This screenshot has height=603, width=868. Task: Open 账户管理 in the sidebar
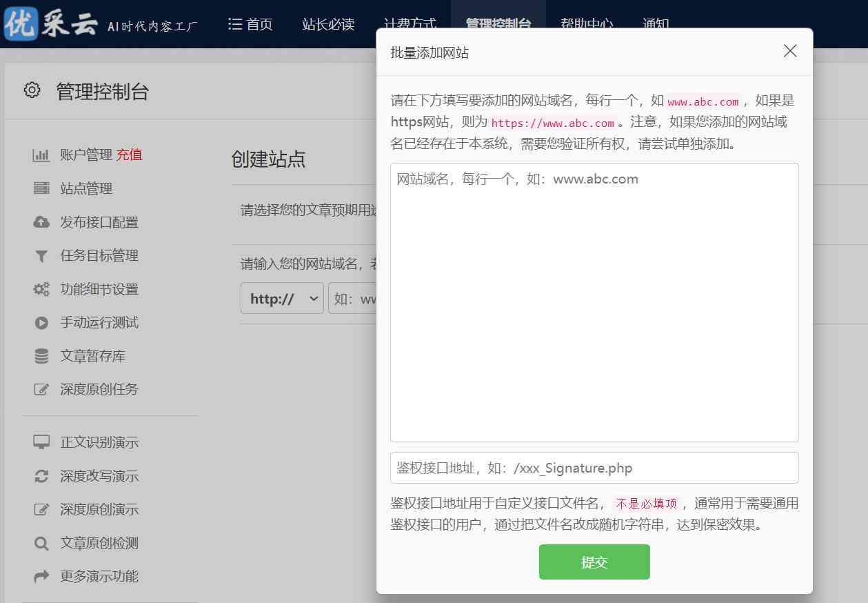86,155
